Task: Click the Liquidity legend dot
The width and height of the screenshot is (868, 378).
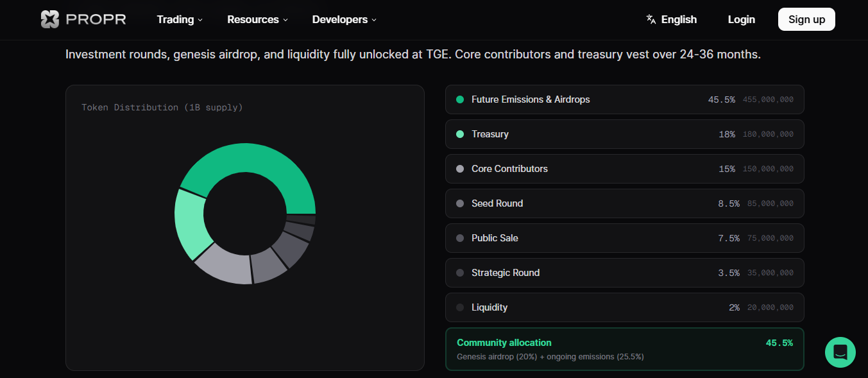Action: click(459, 307)
